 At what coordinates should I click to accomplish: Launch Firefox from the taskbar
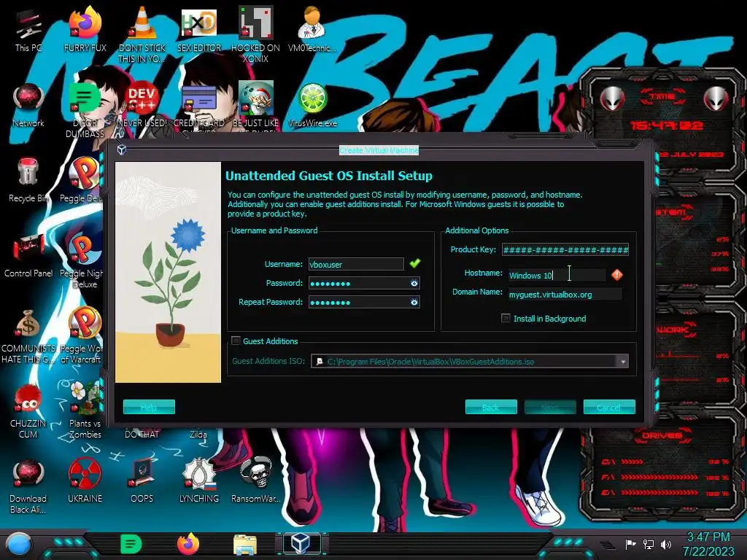click(x=188, y=544)
